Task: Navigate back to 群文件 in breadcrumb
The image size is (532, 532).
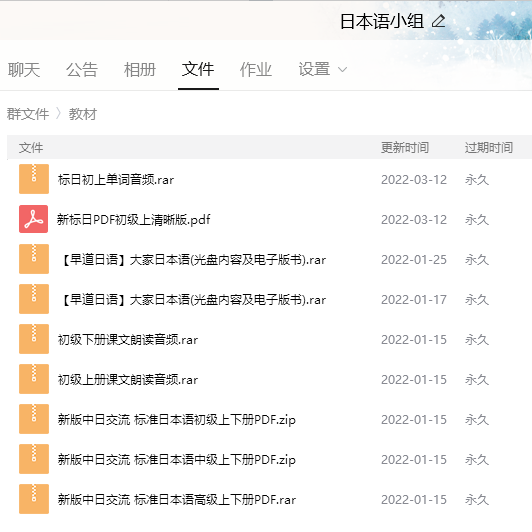Action: point(28,114)
